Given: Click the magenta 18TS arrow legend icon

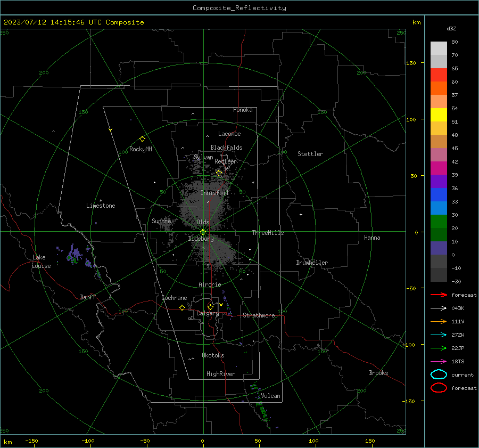Looking at the screenshot, I should pos(439,362).
